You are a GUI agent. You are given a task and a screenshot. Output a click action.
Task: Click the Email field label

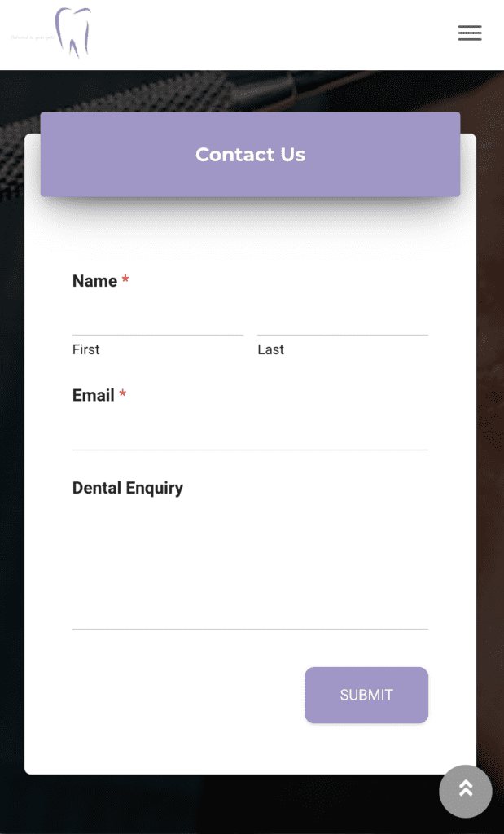(94, 395)
